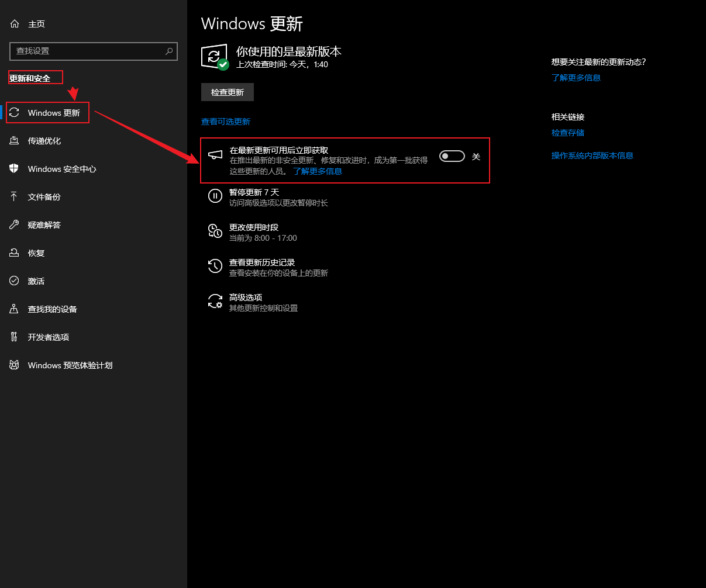Click the Windows 预览体验计划 cat icon
706x588 pixels.
pos(15,365)
